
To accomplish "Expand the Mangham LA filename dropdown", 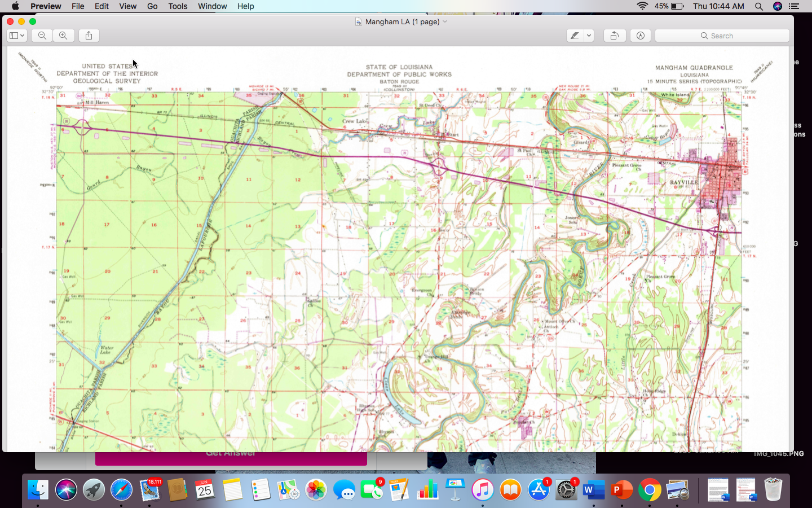I will click(x=445, y=21).
